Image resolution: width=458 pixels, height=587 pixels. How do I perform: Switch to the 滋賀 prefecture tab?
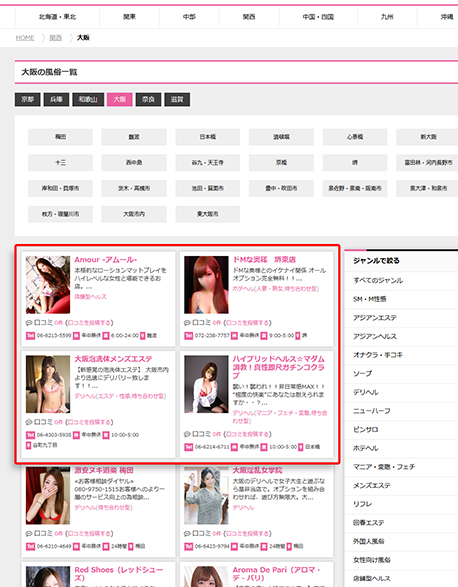coord(177,100)
